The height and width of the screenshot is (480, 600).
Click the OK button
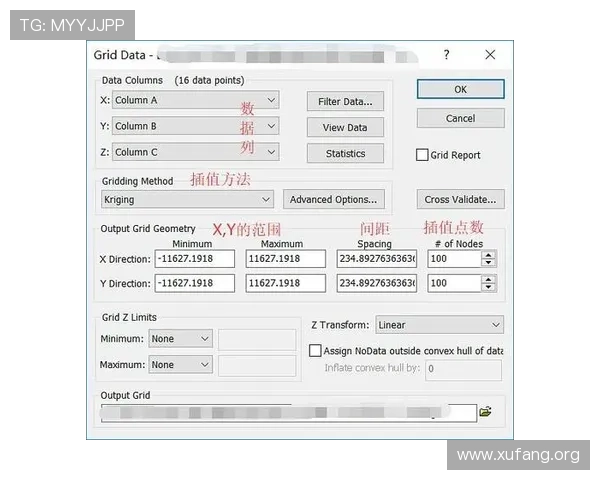pyautogui.click(x=460, y=89)
